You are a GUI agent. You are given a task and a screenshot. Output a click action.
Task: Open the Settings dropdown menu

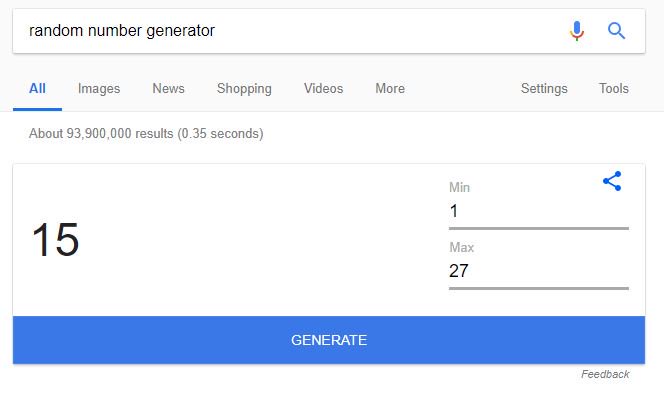coord(544,88)
